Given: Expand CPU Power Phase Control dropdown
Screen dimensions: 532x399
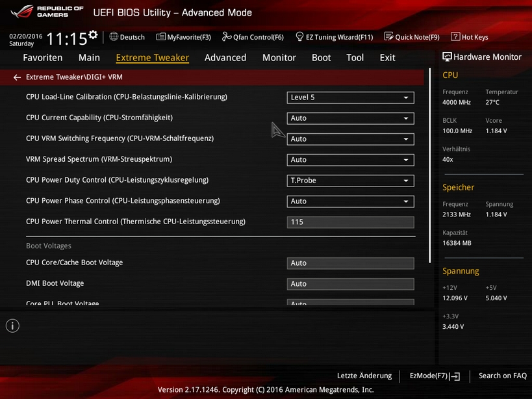Looking at the screenshot, I should (x=351, y=201).
